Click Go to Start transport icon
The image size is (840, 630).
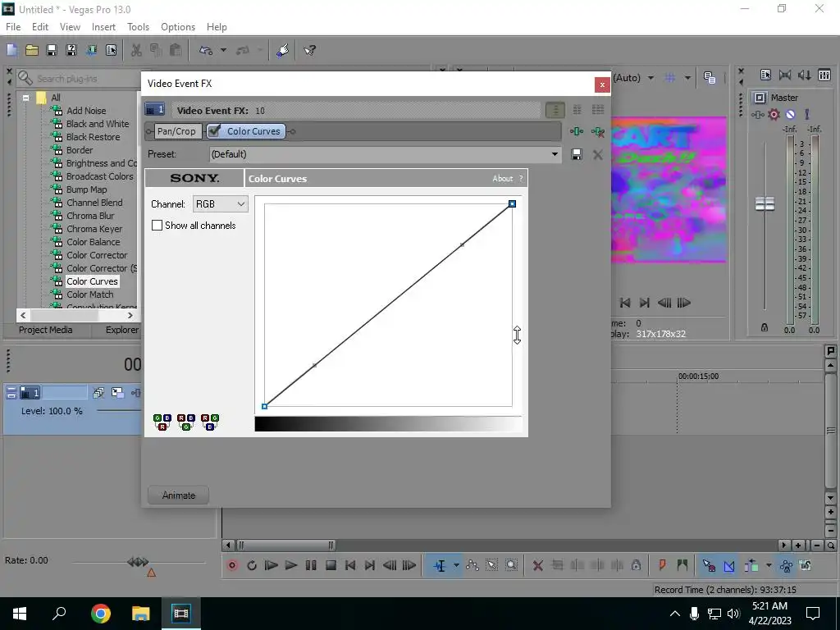click(x=350, y=565)
